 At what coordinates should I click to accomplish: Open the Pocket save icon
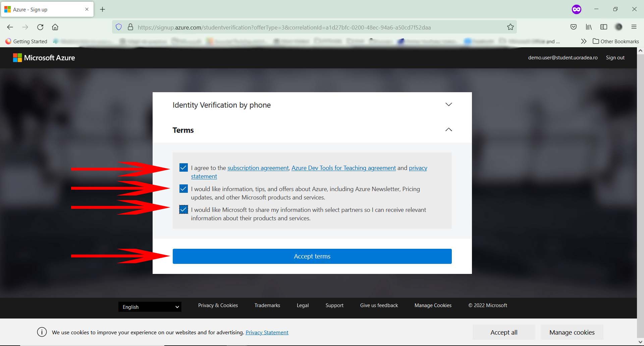574,27
